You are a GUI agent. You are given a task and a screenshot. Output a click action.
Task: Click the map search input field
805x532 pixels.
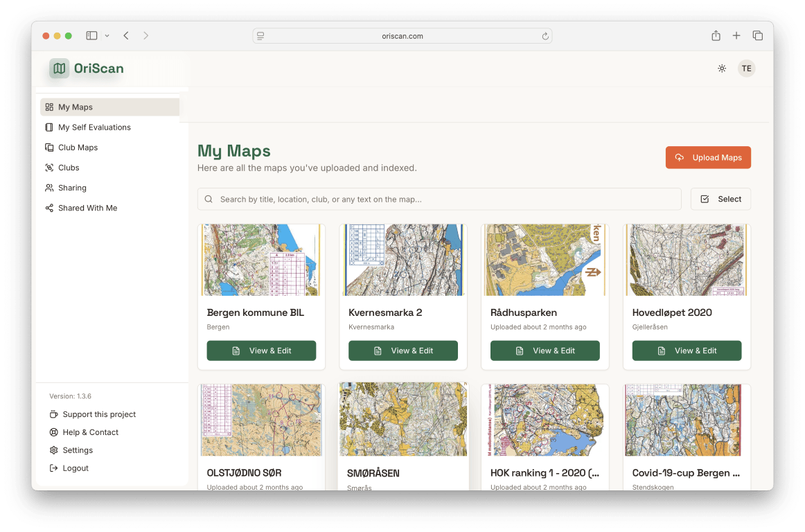click(439, 199)
